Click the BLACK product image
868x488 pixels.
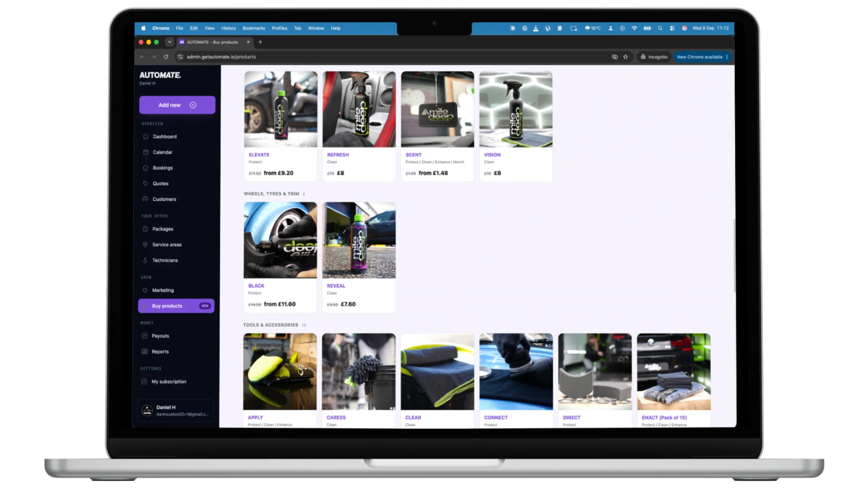coord(280,240)
